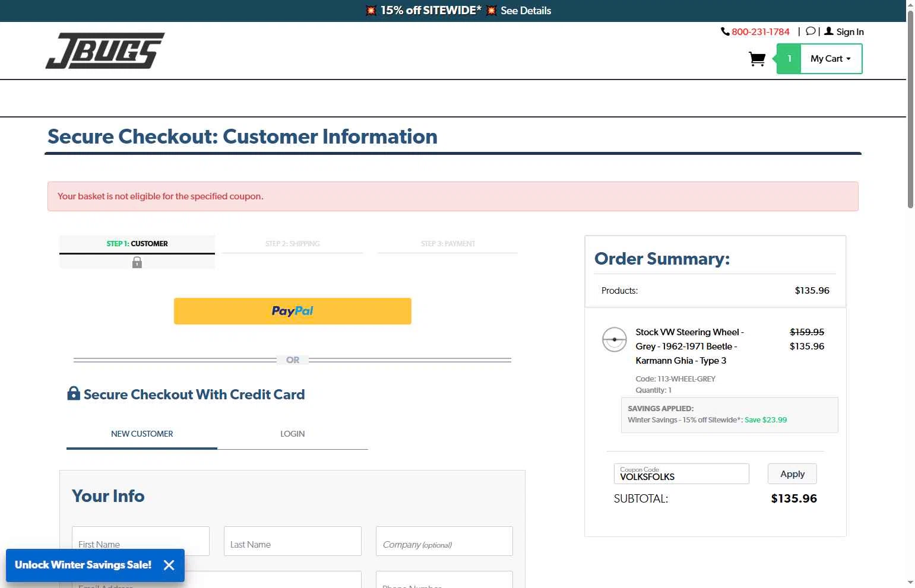Apply the coupon code
Image resolution: width=915 pixels, height=588 pixels.
[792, 473]
